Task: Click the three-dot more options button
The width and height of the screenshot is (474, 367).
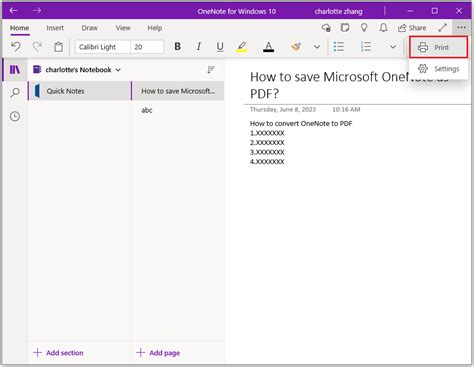Action: (461, 28)
